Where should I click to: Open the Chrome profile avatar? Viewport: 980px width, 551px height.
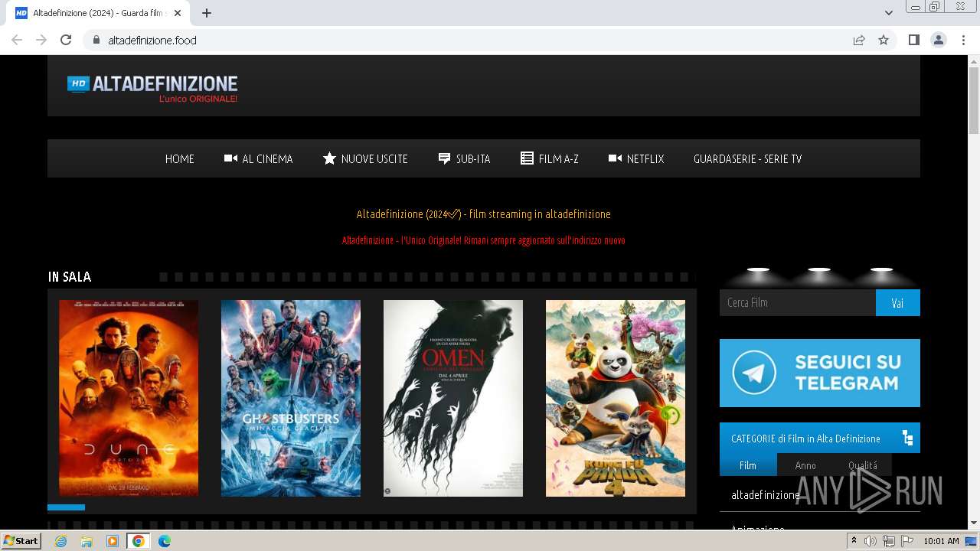point(939,40)
